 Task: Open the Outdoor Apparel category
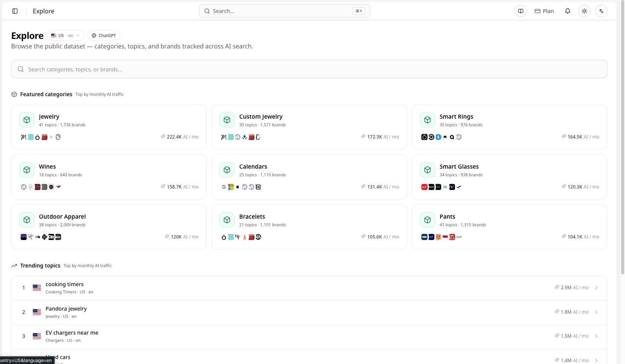coord(109,227)
